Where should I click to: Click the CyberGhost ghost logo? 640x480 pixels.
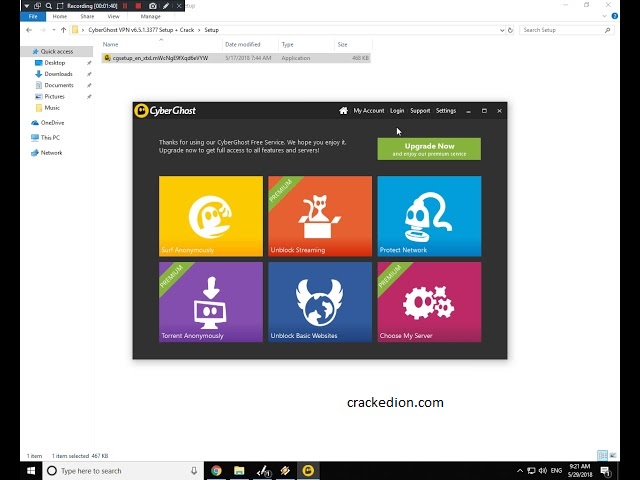141,111
